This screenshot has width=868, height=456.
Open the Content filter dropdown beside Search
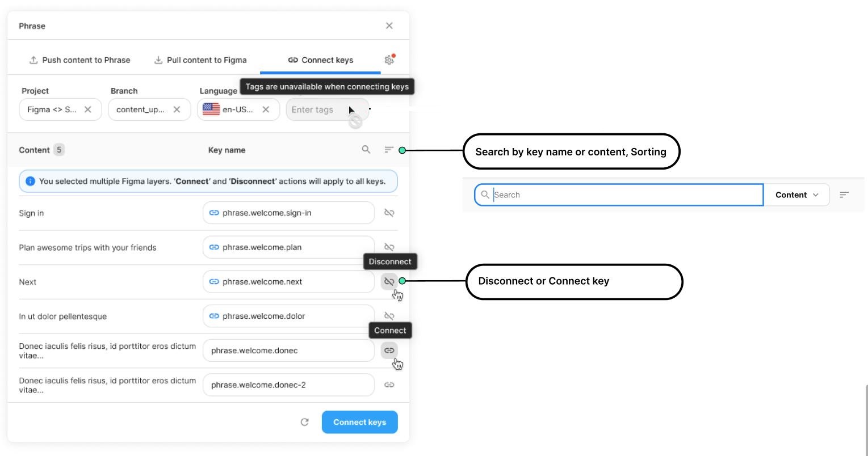(x=796, y=195)
